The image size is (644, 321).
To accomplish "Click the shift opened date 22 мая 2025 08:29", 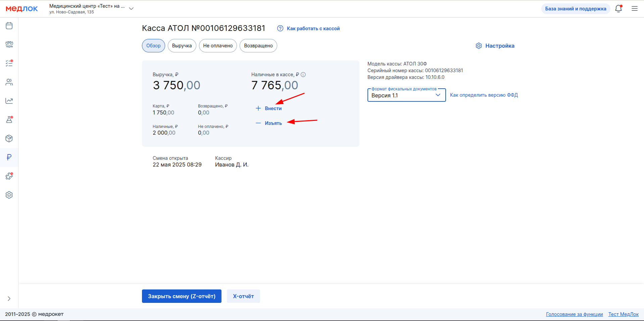I will 177,165.
